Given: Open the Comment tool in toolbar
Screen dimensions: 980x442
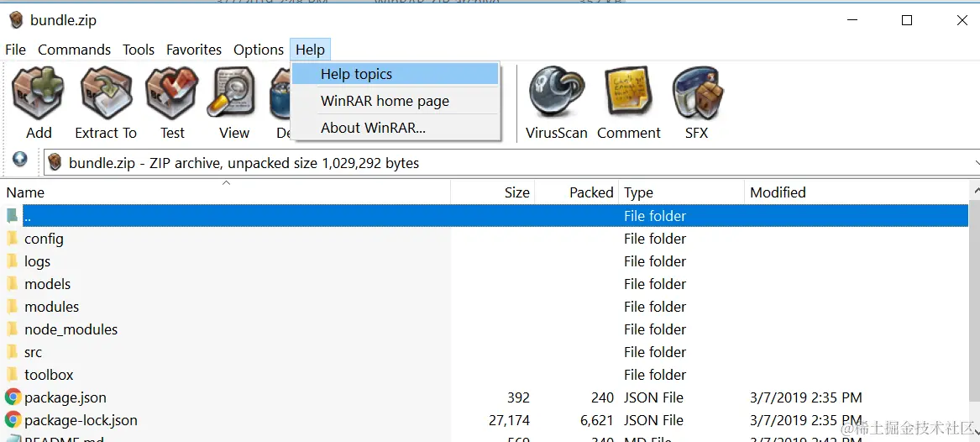Looking at the screenshot, I should point(629,104).
